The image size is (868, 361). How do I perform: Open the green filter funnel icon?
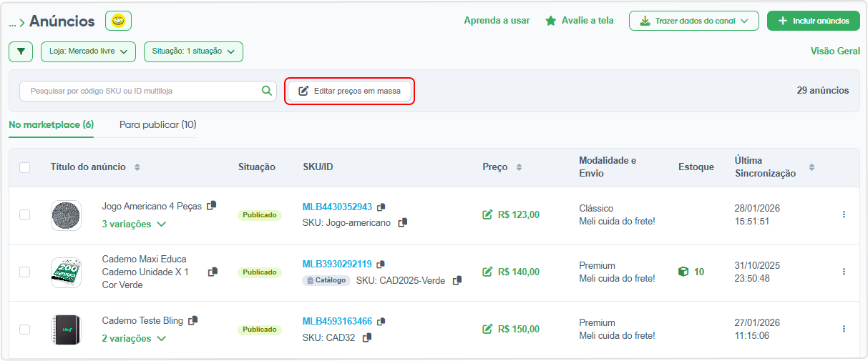click(x=21, y=51)
